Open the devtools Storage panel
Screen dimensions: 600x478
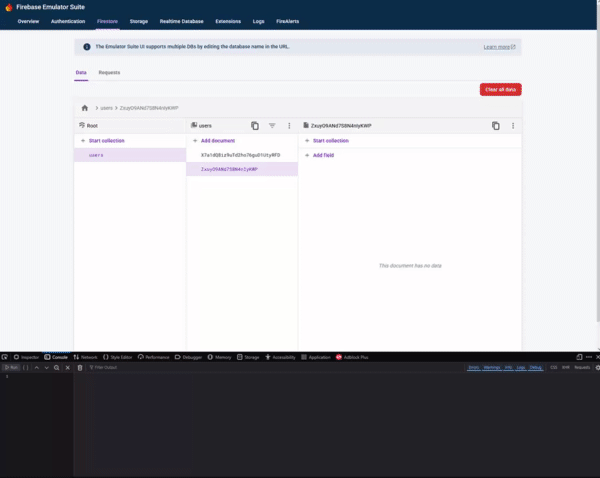(248, 357)
